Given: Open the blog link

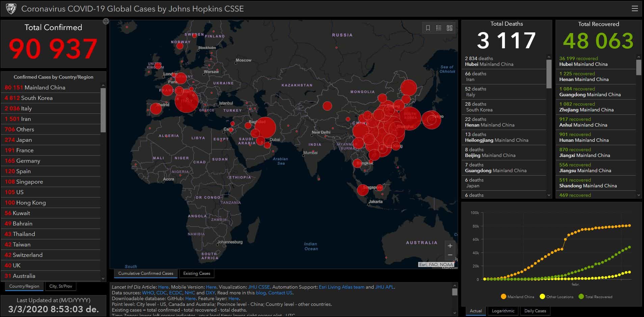Looking at the screenshot, I should pyautogui.click(x=261, y=293).
